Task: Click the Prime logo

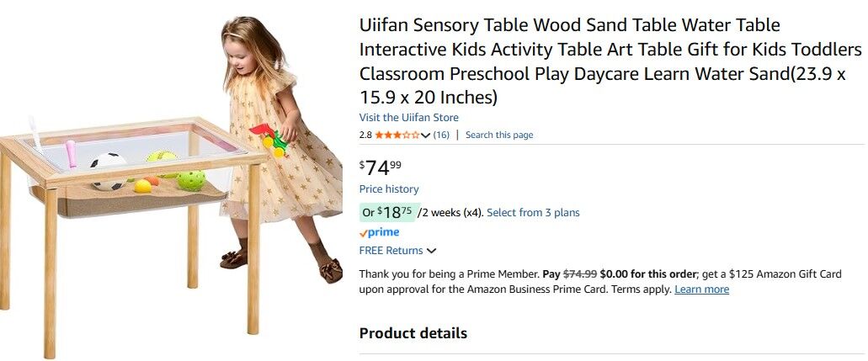Action: click(x=380, y=232)
